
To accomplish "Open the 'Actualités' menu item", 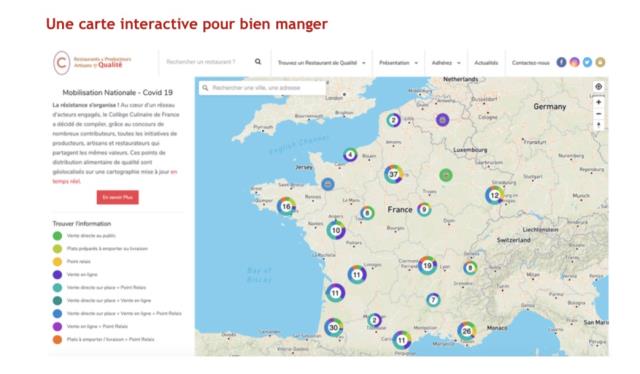I will click(x=486, y=63).
